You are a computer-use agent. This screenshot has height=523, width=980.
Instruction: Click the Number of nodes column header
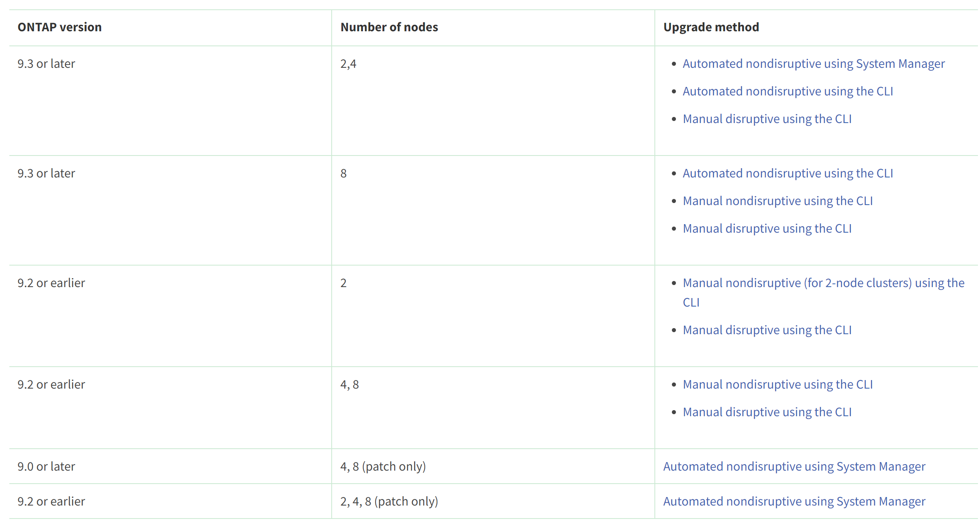coord(389,27)
